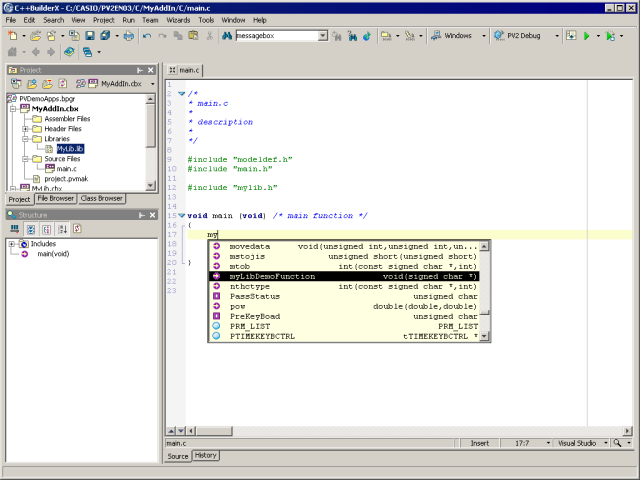Click the Make project icon before Run
640x480 pixels.
571,36
